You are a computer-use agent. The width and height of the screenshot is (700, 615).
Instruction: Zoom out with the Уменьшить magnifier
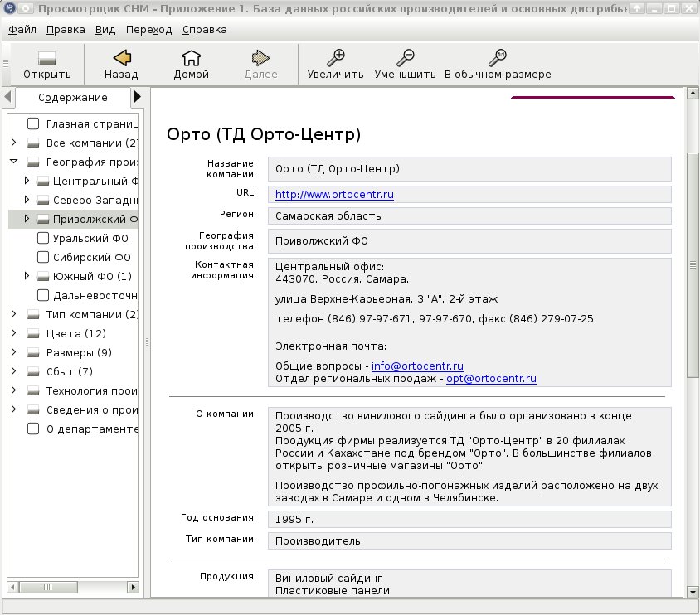coord(405,57)
